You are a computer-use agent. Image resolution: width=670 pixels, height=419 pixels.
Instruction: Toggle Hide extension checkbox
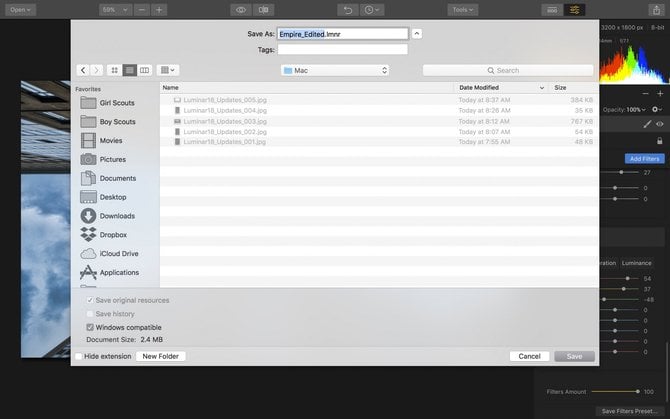pos(79,356)
